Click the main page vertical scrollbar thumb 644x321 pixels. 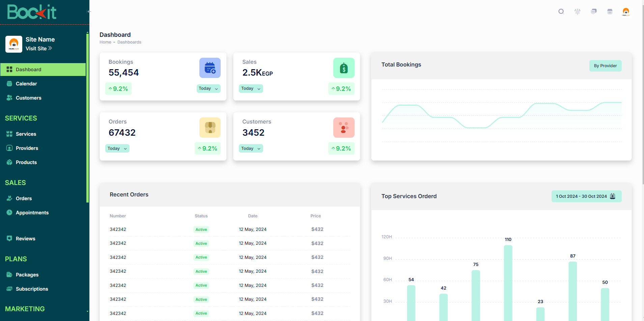point(643,95)
